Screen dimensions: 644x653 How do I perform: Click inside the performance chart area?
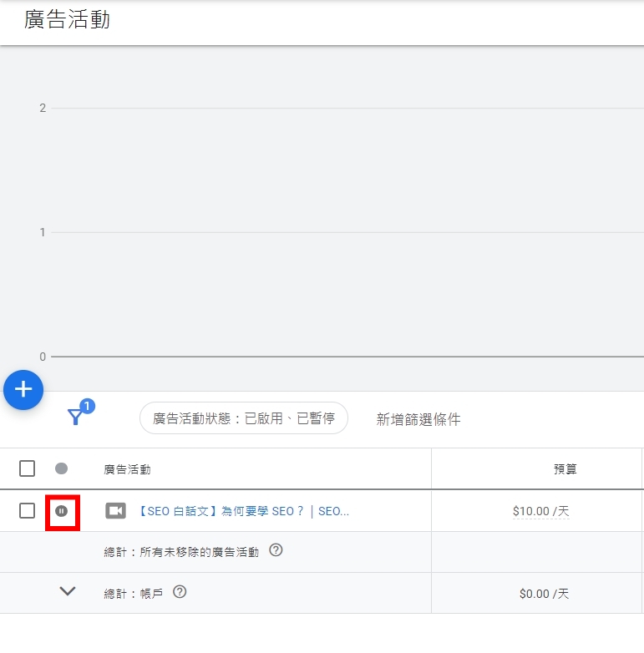[x=334, y=234]
